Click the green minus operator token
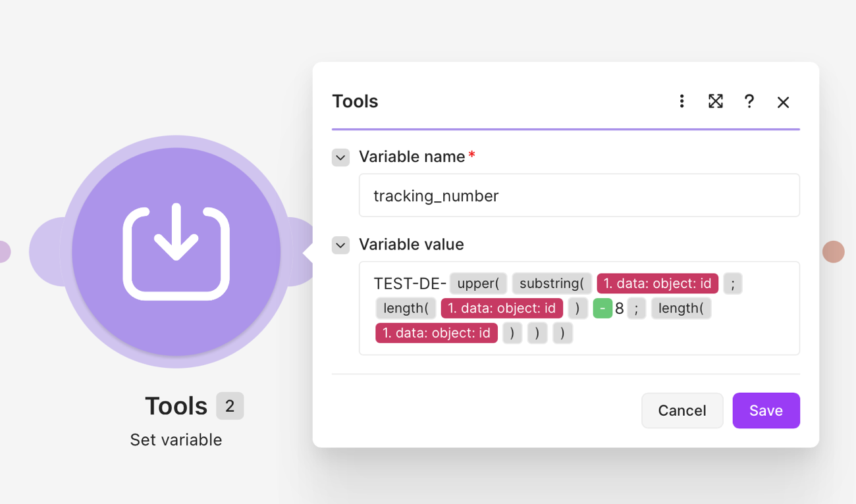Image resolution: width=856 pixels, height=504 pixels. (602, 309)
